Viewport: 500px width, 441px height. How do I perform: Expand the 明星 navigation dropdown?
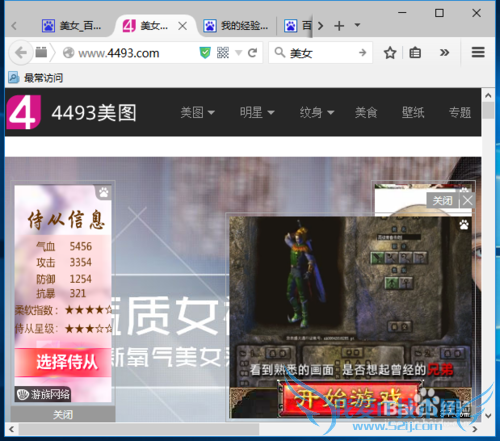point(257,113)
